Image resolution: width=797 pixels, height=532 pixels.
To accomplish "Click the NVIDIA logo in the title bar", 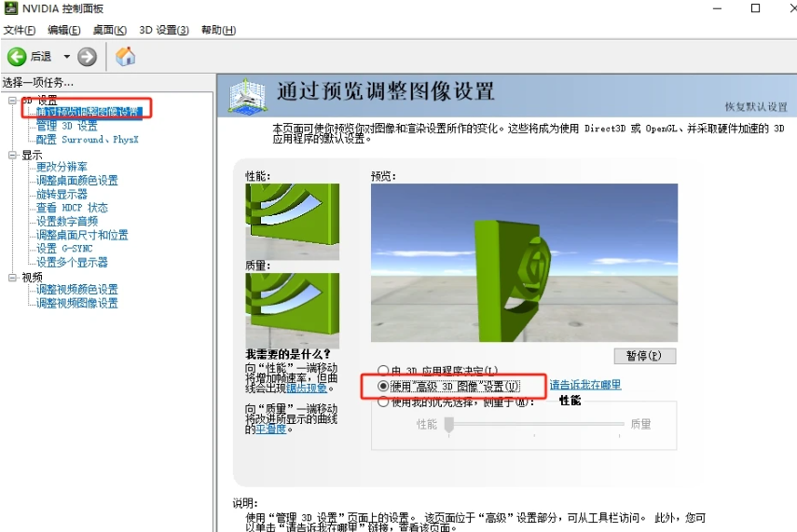I will (x=10, y=8).
